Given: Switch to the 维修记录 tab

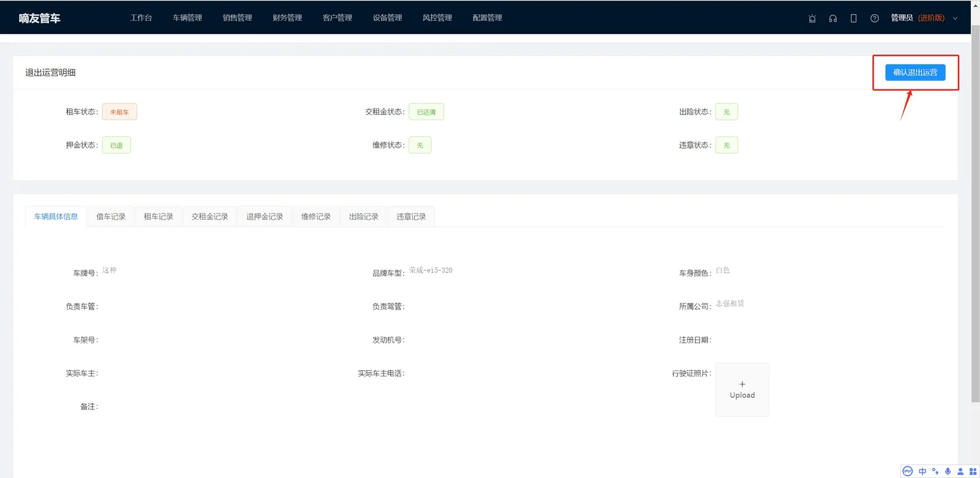Looking at the screenshot, I should tap(316, 217).
